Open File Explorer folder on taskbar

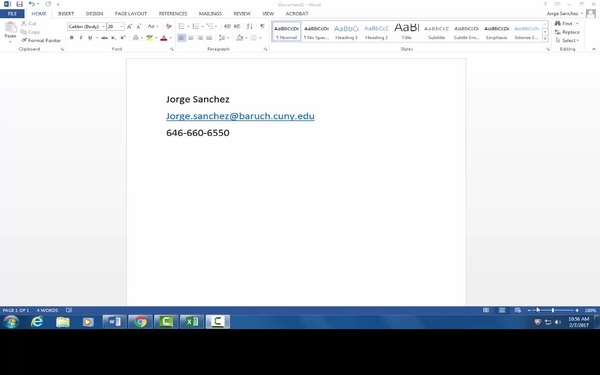point(63,322)
